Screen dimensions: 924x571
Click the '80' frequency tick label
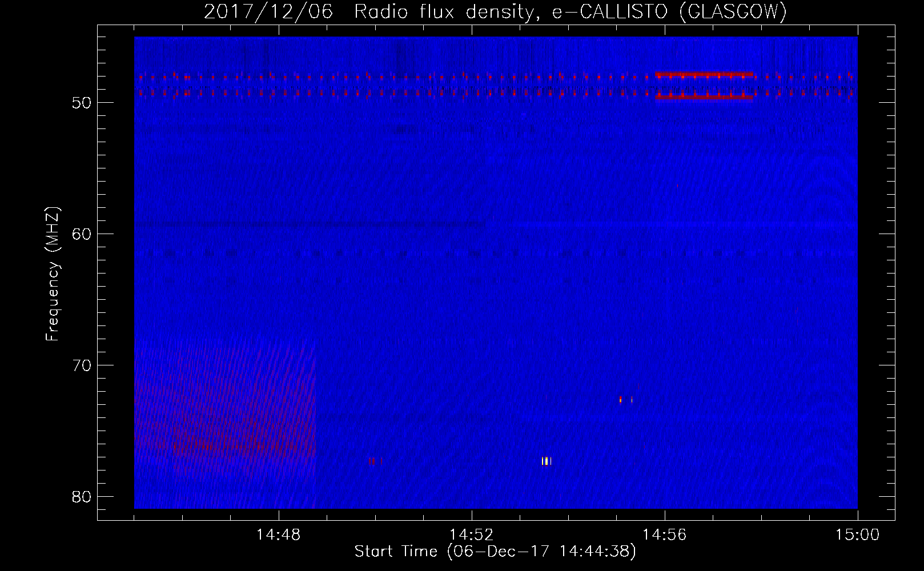pyautogui.click(x=82, y=496)
